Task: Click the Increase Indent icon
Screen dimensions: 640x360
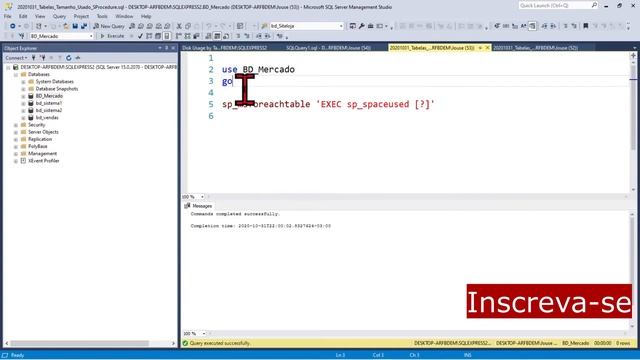Action: [267, 36]
